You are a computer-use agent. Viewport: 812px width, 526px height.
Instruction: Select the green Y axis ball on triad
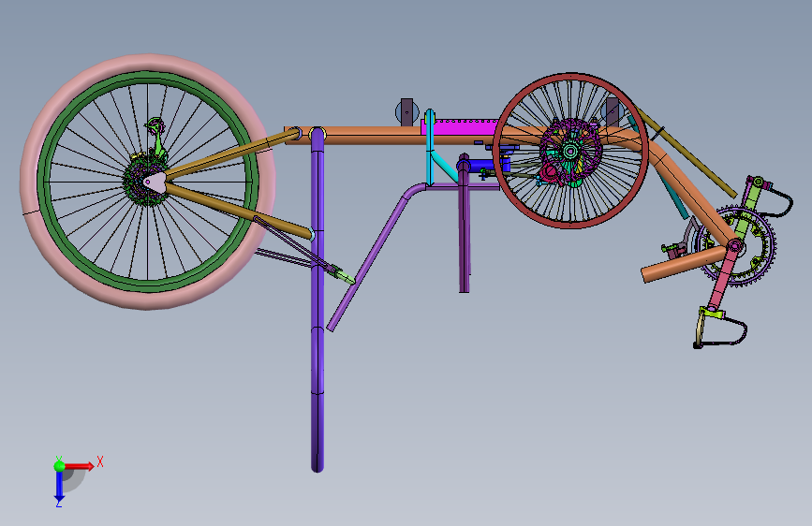[x=60, y=466]
